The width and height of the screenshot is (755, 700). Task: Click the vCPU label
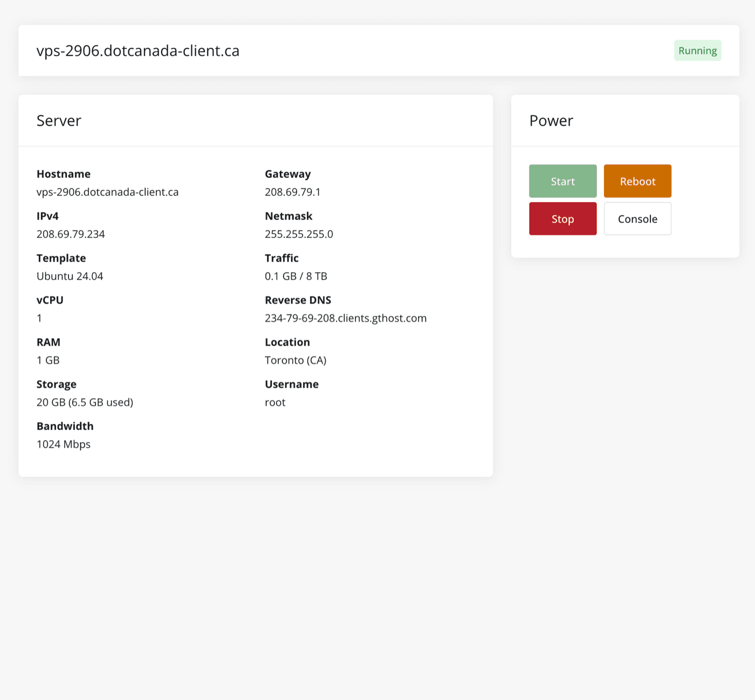(x=50, y=300)
